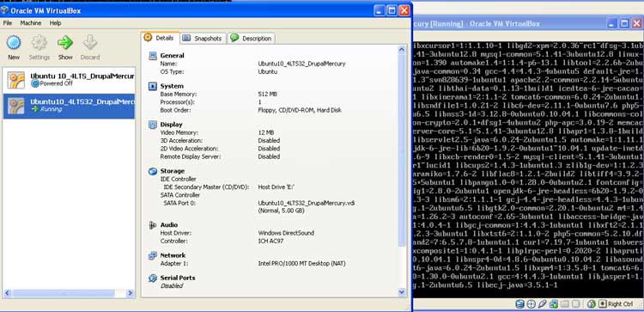This screenshot has height=312, width=644.
Task: Click the General section monitor icon
Action: coord(153,56)
